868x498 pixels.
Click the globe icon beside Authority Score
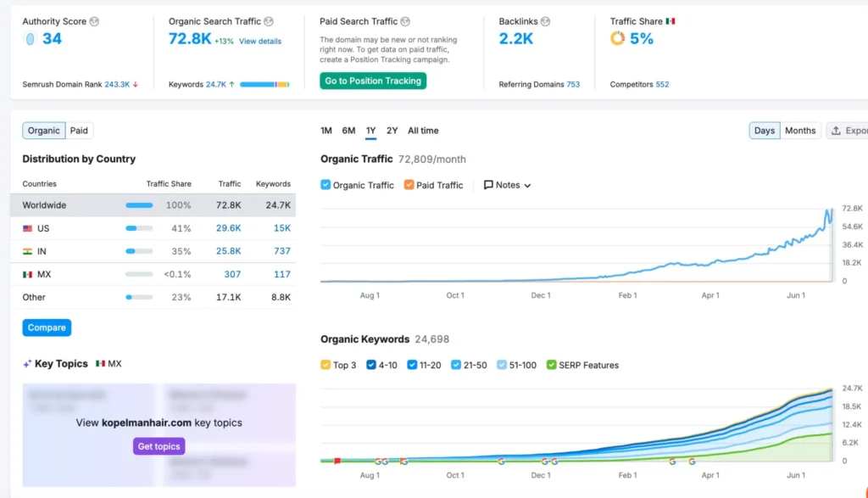(x=94, y=21)
